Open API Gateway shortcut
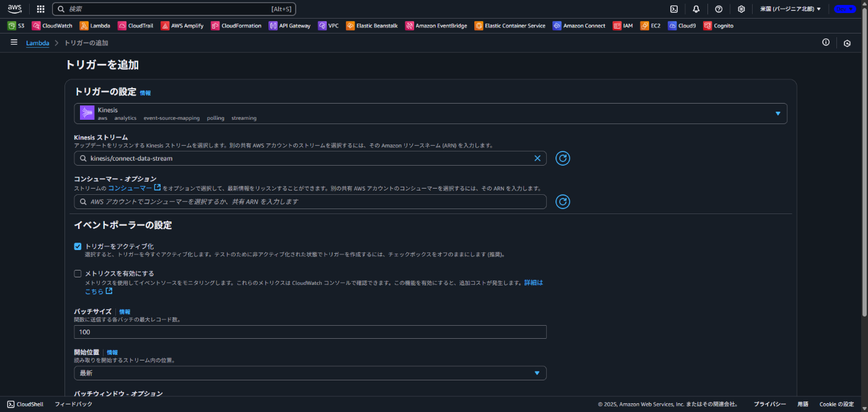868x412 pixels. coord(290,25)
